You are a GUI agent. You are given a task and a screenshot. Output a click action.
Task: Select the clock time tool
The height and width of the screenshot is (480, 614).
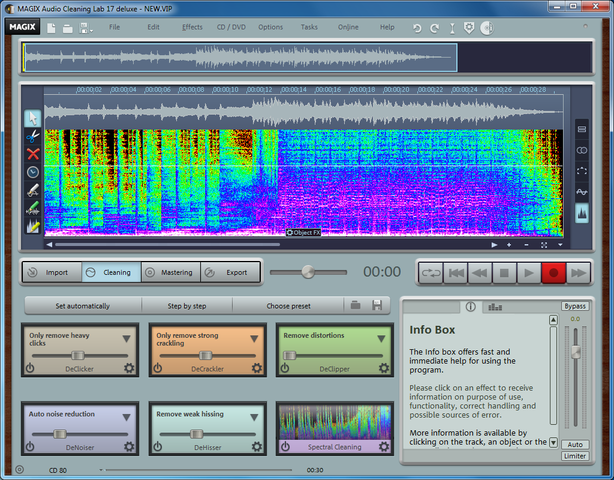(33, 172)
